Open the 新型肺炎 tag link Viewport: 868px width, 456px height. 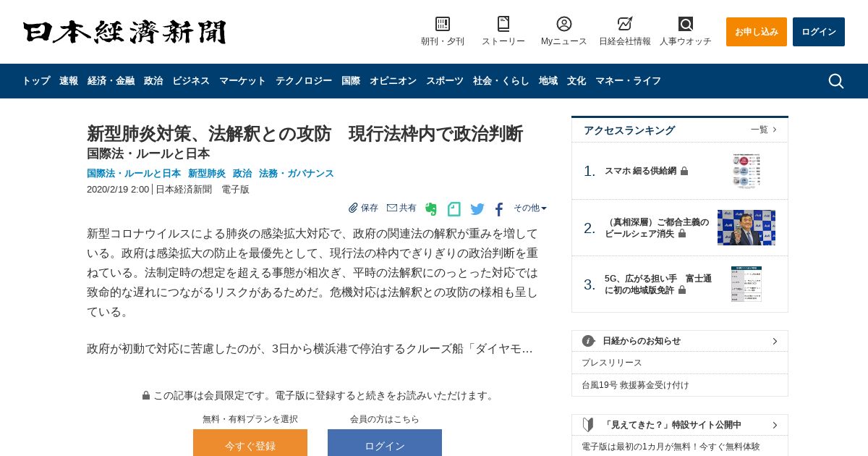(207, 174)
